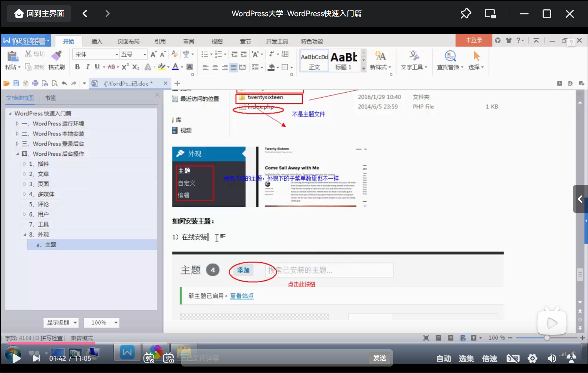This screenshot has width=588, height=373.
Task: Open the 章节 ribbon tab
Action: tap(245, 41)
